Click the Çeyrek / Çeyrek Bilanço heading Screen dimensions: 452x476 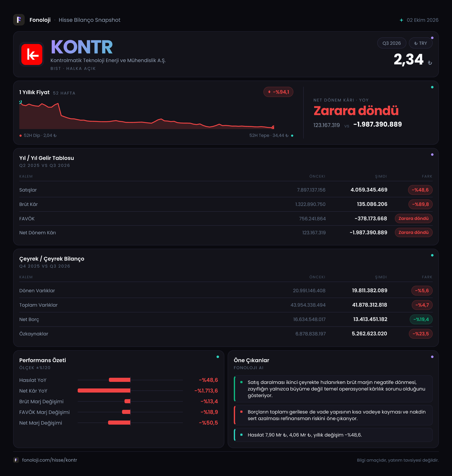pos(52,259)
